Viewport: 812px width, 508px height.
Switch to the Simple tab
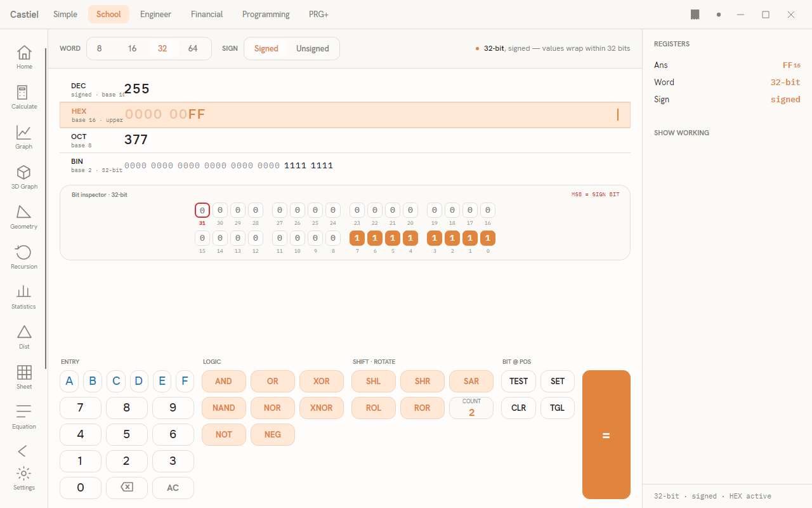click(65, 15)
